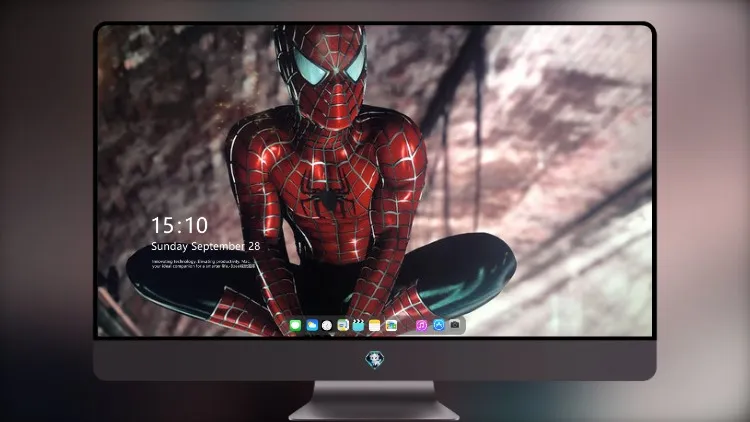750x422 pixels.
Task: Click the 15:10 clock widget
Action: coord(179,225)
